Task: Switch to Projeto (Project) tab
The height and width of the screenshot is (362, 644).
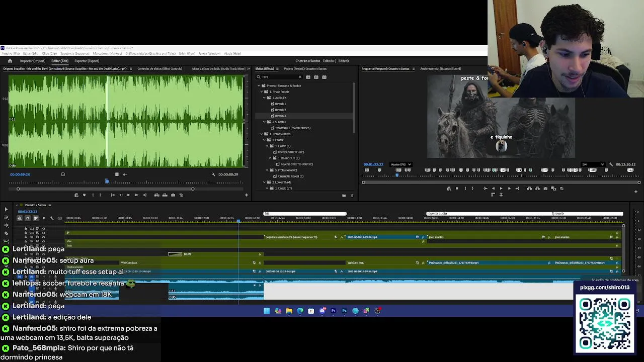Action: click(305, 68)
